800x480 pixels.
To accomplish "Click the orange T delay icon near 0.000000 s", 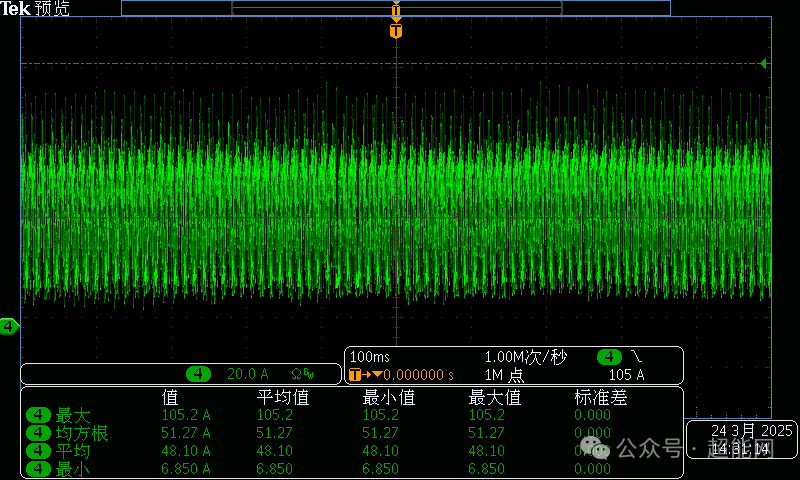I will coord(355,375).
